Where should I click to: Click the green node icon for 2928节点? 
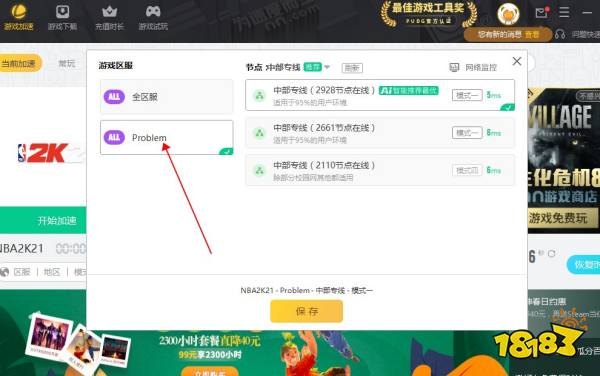coord(259,95)
